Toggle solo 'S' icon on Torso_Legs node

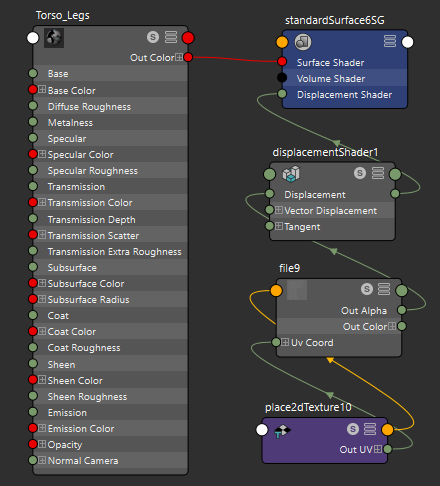point(153,37)
